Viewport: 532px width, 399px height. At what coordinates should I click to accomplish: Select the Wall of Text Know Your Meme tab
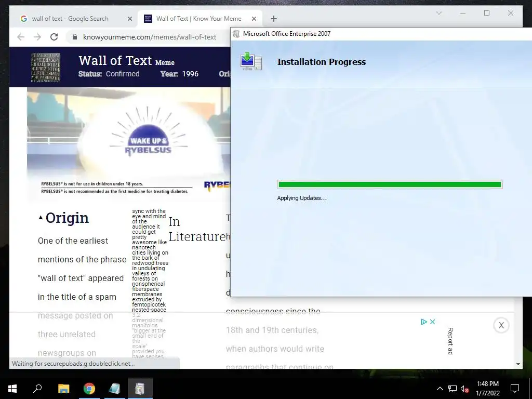pos(200,19)
